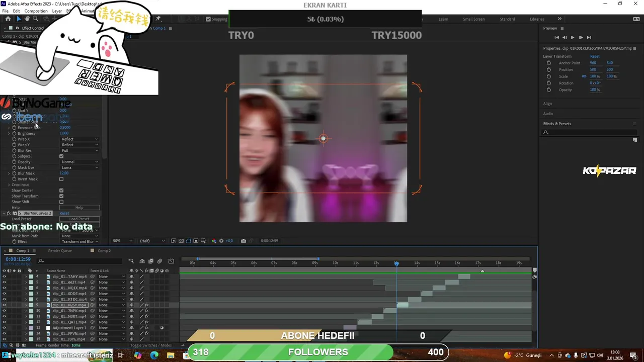Image resolution: width=644 pixels, height=362 pixels.
Task: Select the Selection arrow tool
Action: (x=19, y=19)
